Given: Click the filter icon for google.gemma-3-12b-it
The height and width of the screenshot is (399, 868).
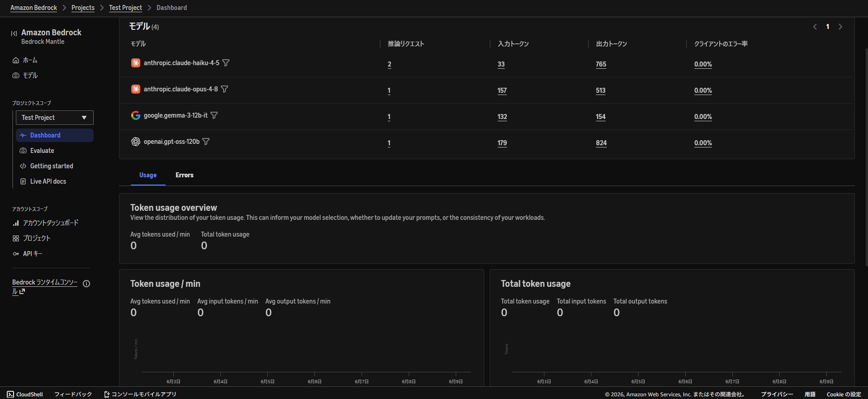Looking at the screenshot, I should point(215,115).
